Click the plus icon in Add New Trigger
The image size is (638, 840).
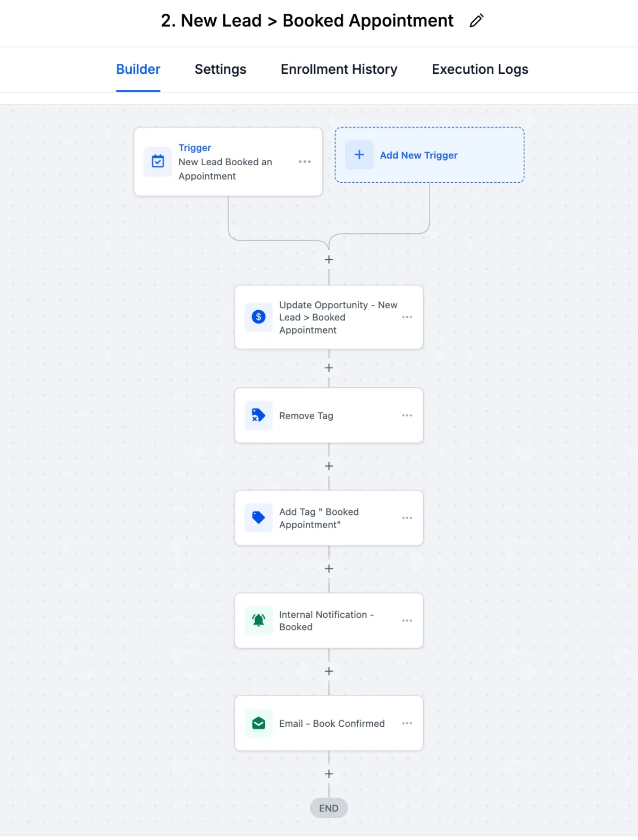point(359,155)
